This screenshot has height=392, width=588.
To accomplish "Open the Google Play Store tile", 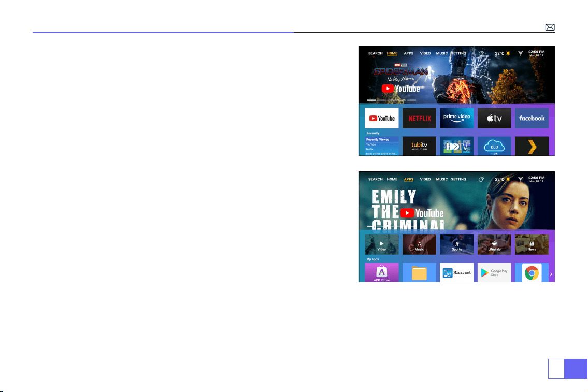I will click(x=494, y=272).
